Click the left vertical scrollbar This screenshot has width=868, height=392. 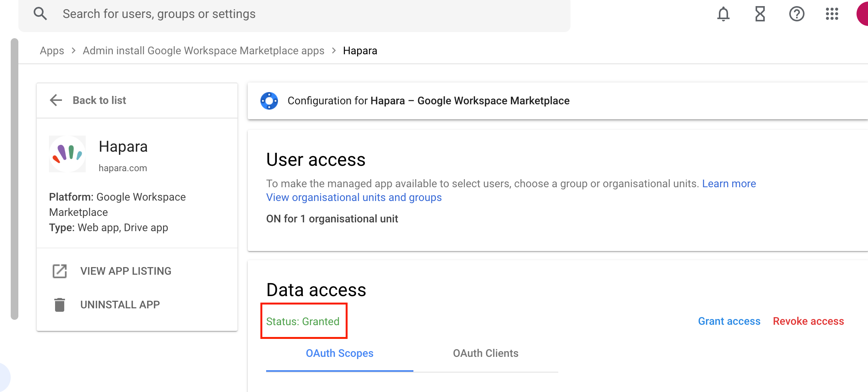[x=15, y=179]
